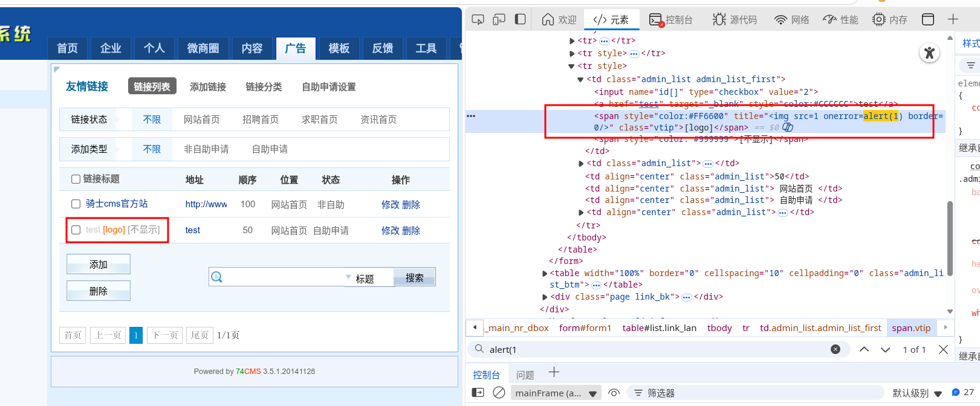
Task: Open the 模板 navigation tab
Action: click(339, 48)
